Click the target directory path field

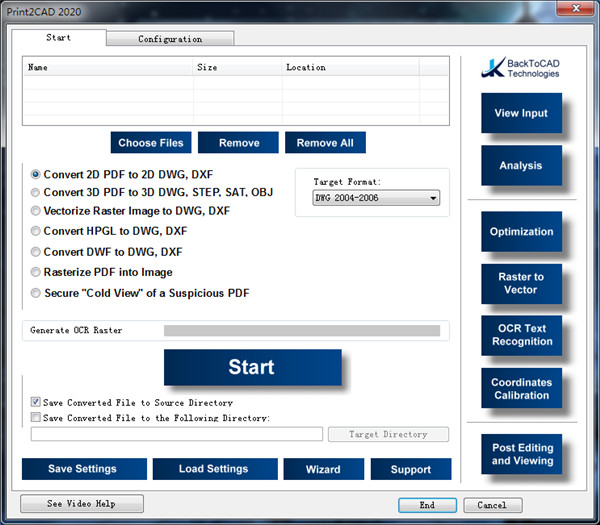(x=177, y=434)
